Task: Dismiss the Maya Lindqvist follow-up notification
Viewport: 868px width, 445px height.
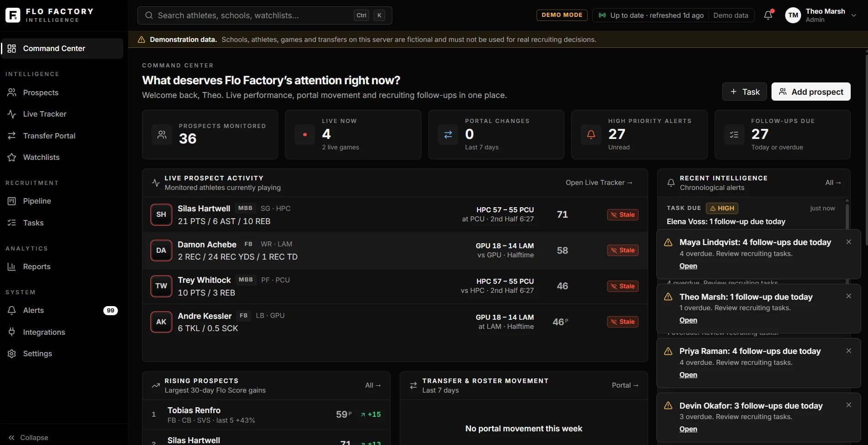Action: tap(849, 242)
